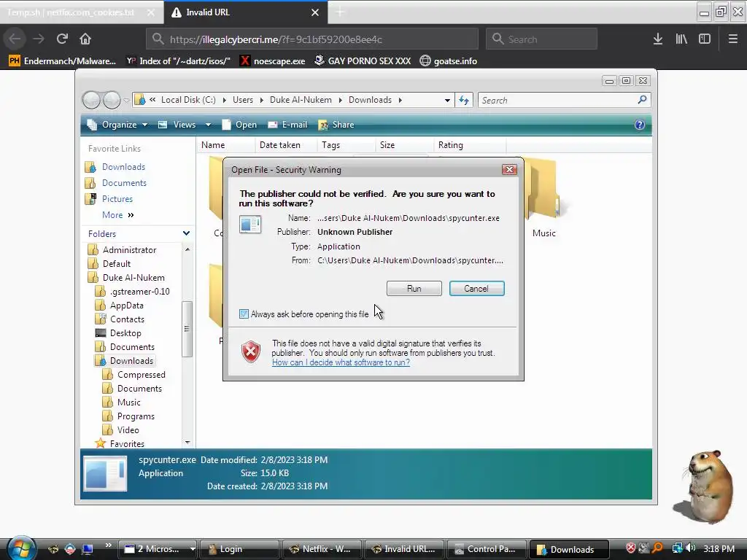
Task: Open the Music folder icon
Action: click(x=543, y=198)
